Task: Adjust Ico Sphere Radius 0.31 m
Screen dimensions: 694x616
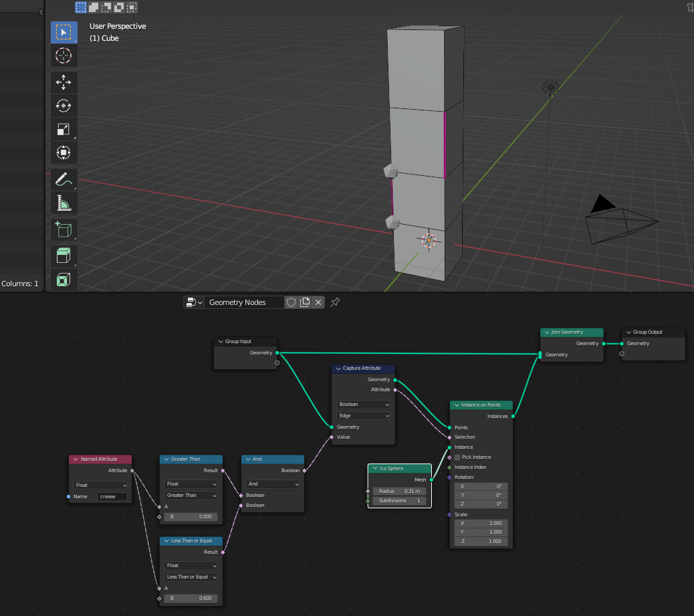Action: 399,491
